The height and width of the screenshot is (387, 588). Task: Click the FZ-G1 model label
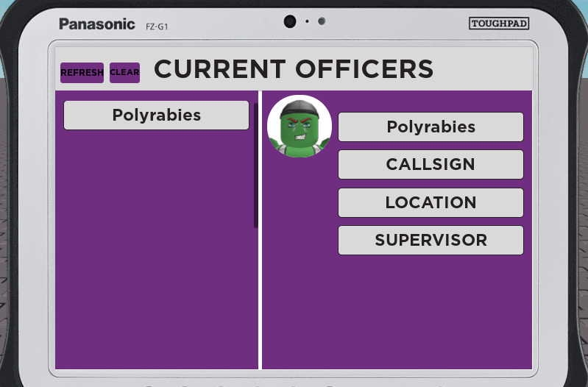click(x=157, y=26)
